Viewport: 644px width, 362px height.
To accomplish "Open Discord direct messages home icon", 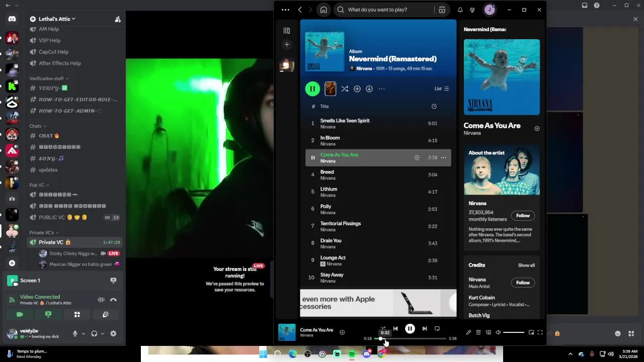I will 12,19.
